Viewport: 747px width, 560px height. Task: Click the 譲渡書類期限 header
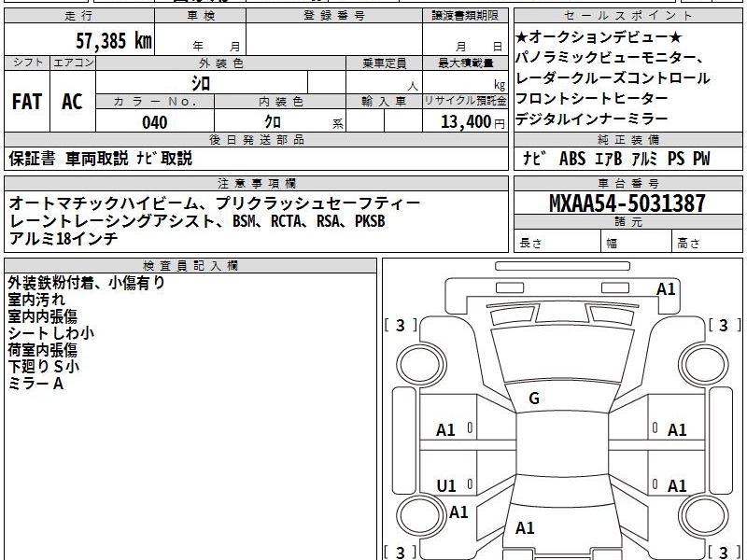tap(465, 16)
